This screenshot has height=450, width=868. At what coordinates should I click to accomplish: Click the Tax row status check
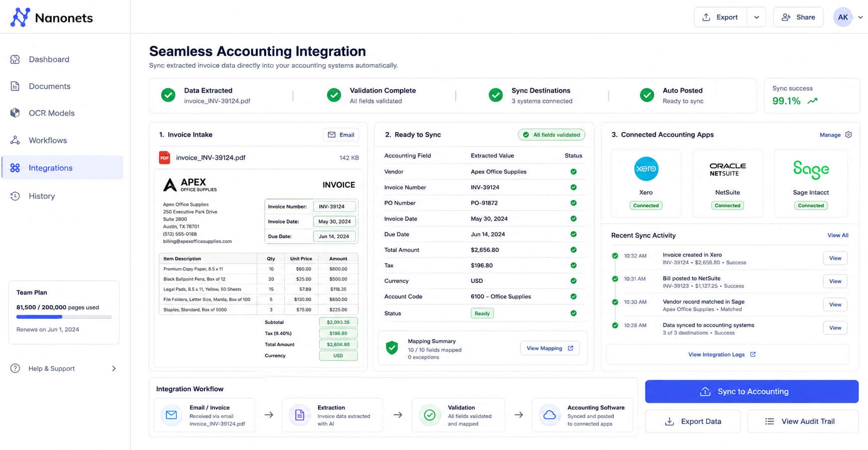point(573,266)
